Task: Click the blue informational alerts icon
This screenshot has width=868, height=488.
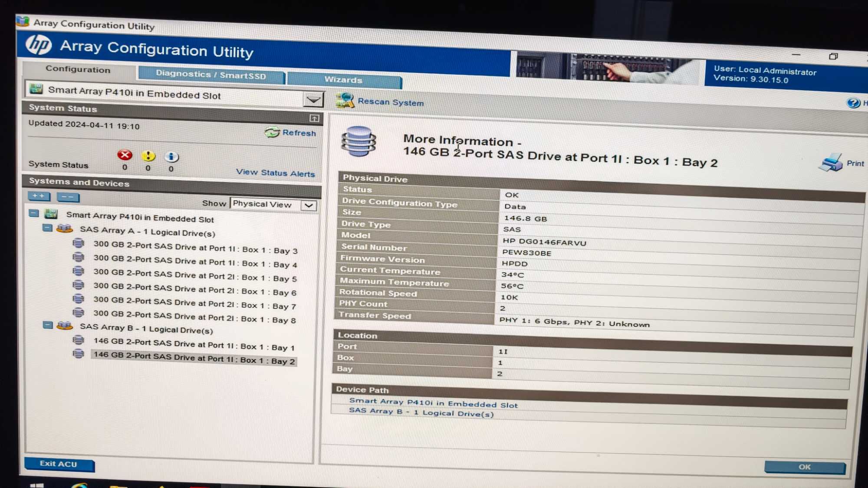Action: [x=171, y=157]
